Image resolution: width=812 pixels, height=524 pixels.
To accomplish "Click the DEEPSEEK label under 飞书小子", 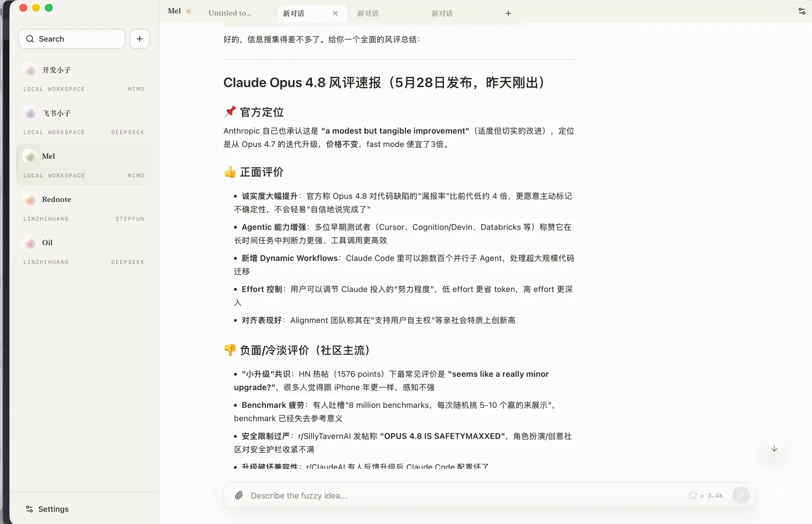I will click(x=128, y=132).
